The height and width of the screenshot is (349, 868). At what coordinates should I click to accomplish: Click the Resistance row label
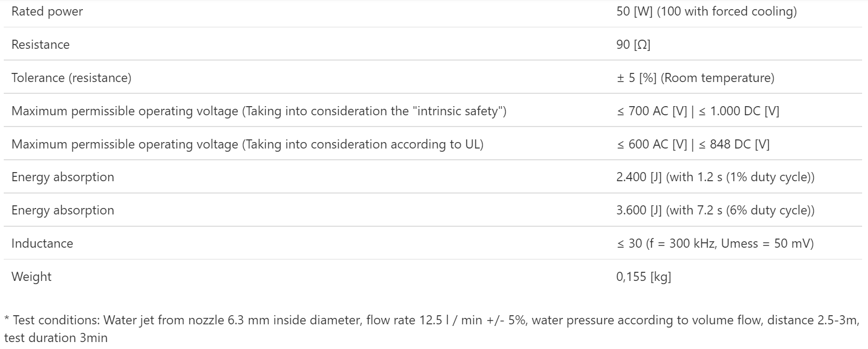pyautogui.click(x=41, y=44)
